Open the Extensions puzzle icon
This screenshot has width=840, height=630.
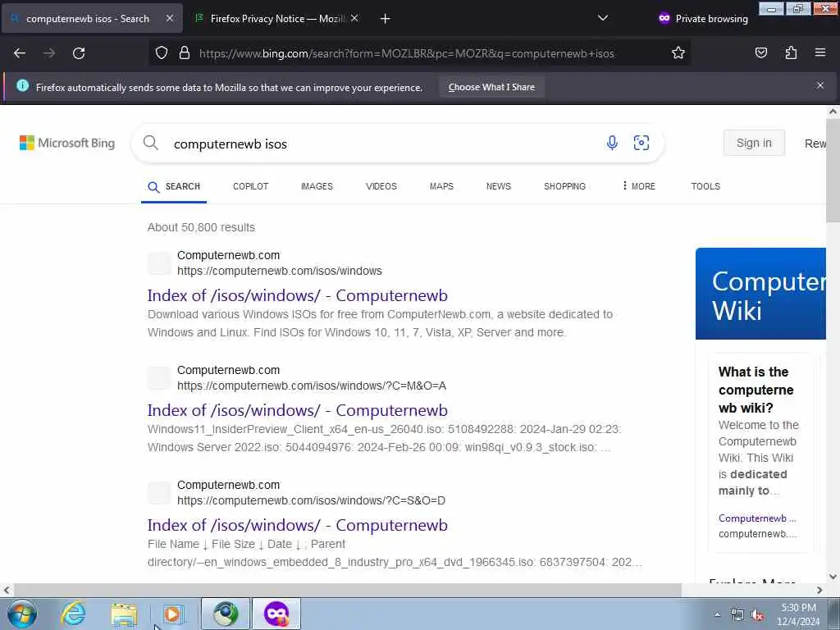791,52
